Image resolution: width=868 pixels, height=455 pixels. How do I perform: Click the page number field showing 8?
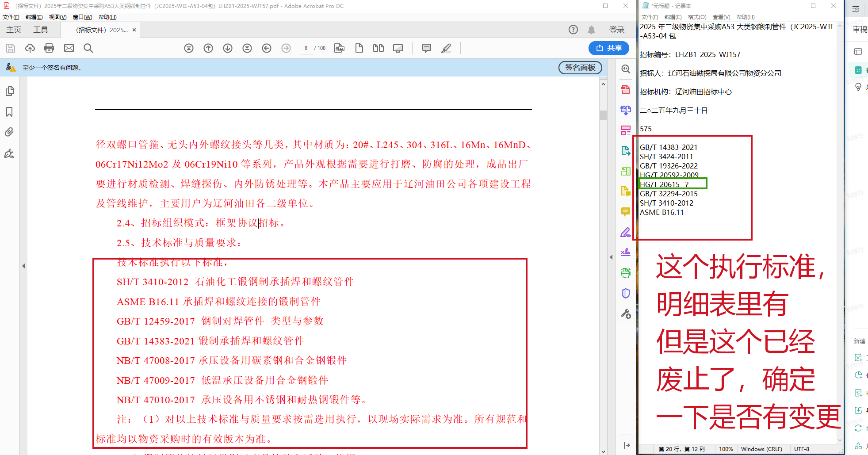[x=306, y=48]
